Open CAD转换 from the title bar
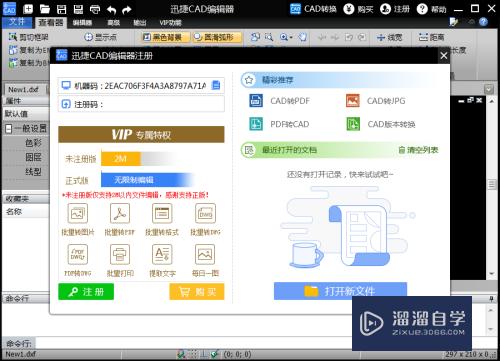This screenshot has height=361, width=500. 313,9
